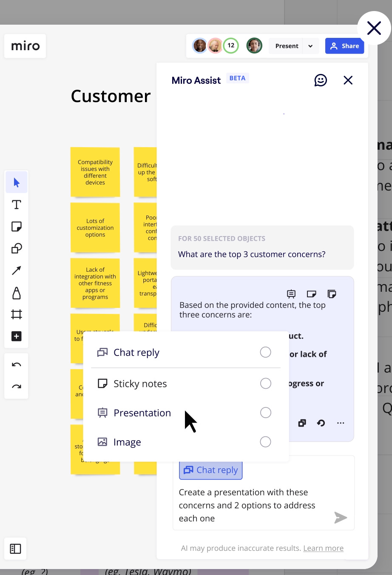The image size is (392, 575).
Task: Choose Presentation menu option
Action: 186,413
